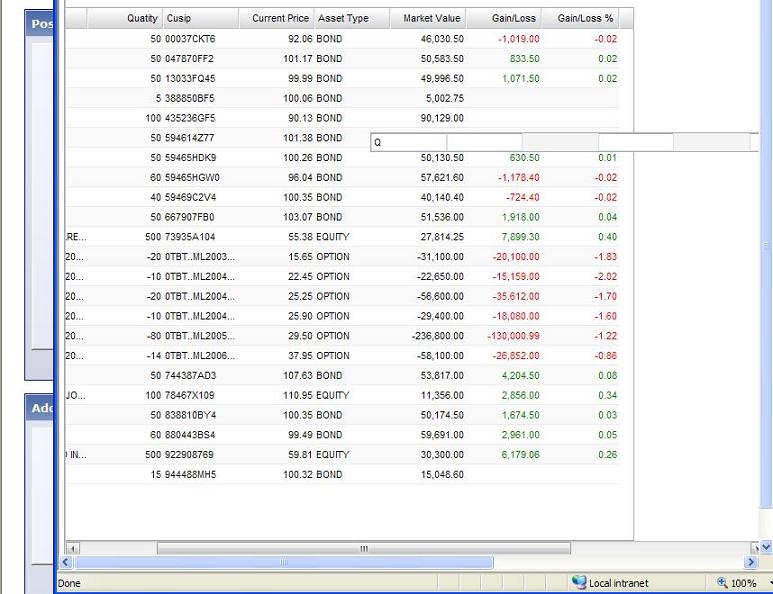Sort by the Current Price column header
773x594 pixels.
[279, 18]
